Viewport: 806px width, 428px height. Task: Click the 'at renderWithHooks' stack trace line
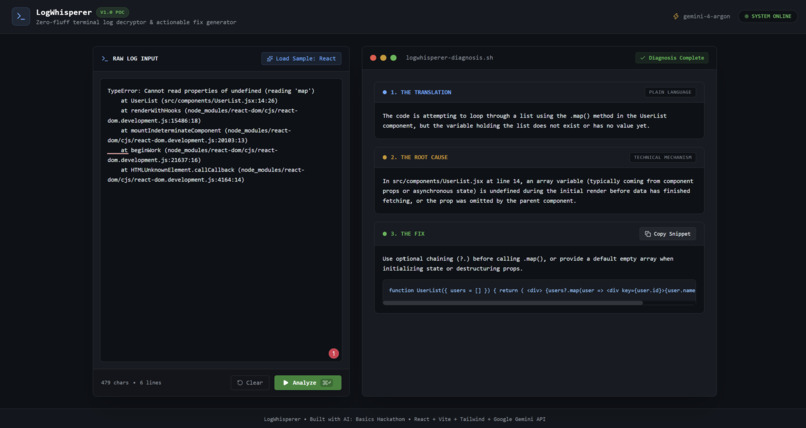pos(203,116)
